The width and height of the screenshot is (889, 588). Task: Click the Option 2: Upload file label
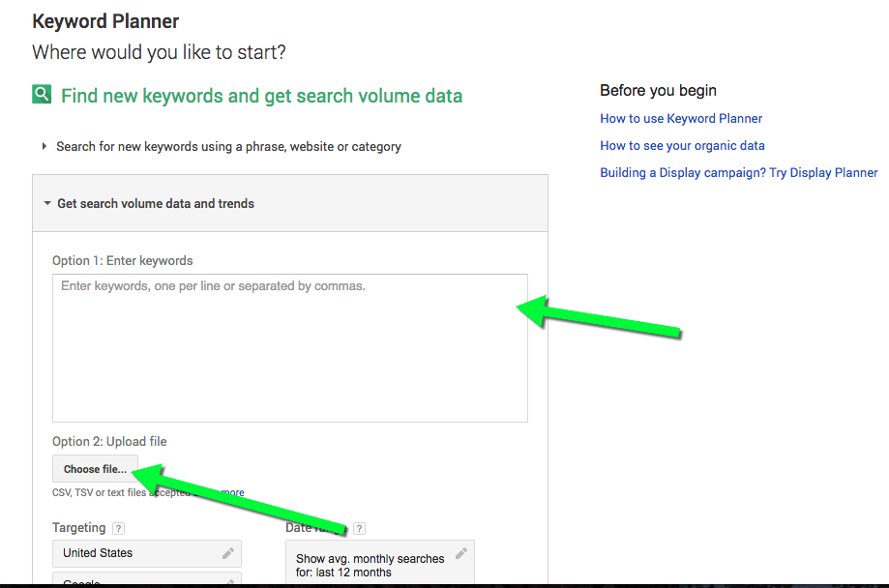click(x=109, y=442)
